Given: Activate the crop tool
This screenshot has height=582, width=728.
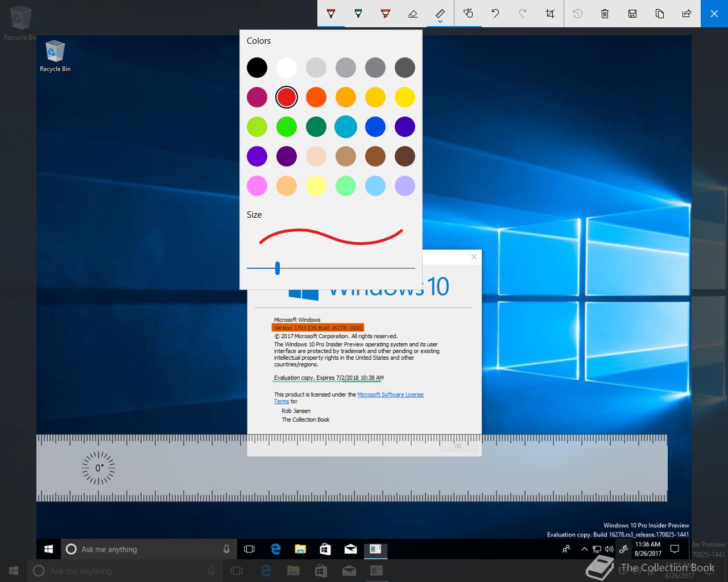Looking at the screenshot, I should click(x=550, y=14).
